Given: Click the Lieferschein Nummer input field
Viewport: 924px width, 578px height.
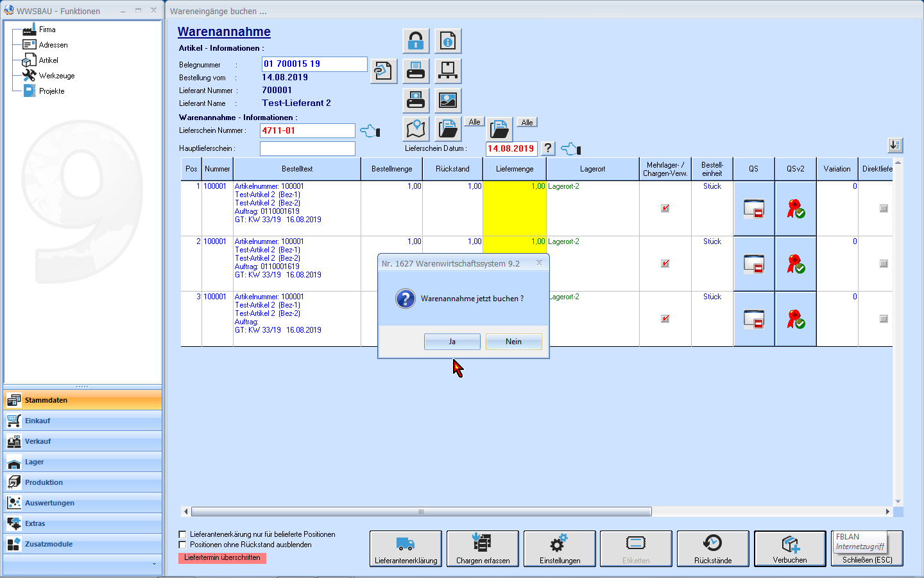Looking at the screenshot, I should point(307,130).
